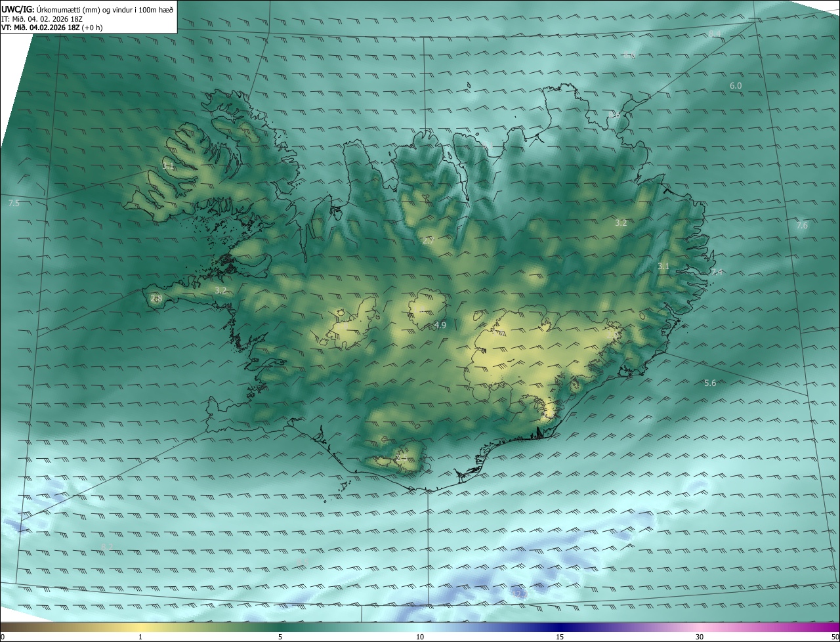Viewport: 840px width, 642px height.
Task: Click the 2.8 value label on Snæfellsnes tip
Action: tap(156, 299)
